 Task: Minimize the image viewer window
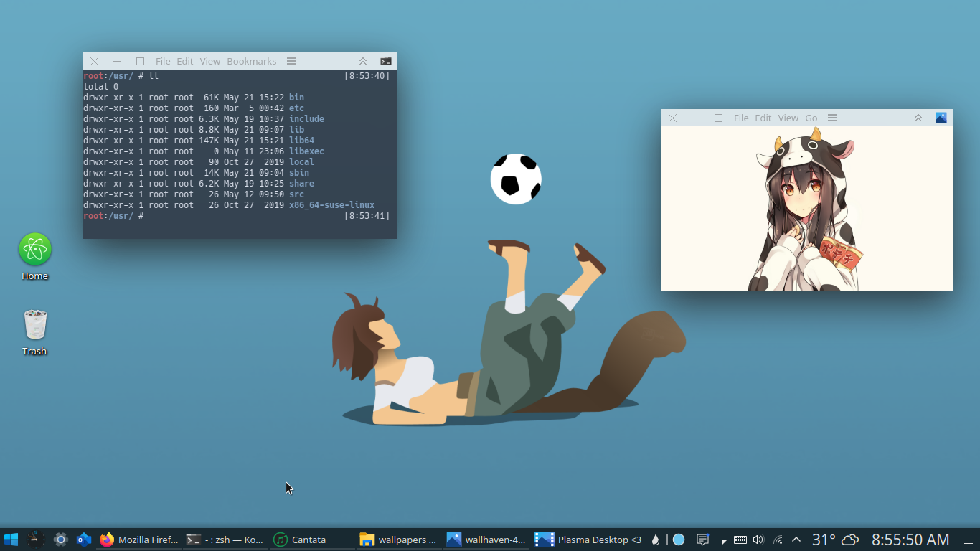(x=695, y=118)
